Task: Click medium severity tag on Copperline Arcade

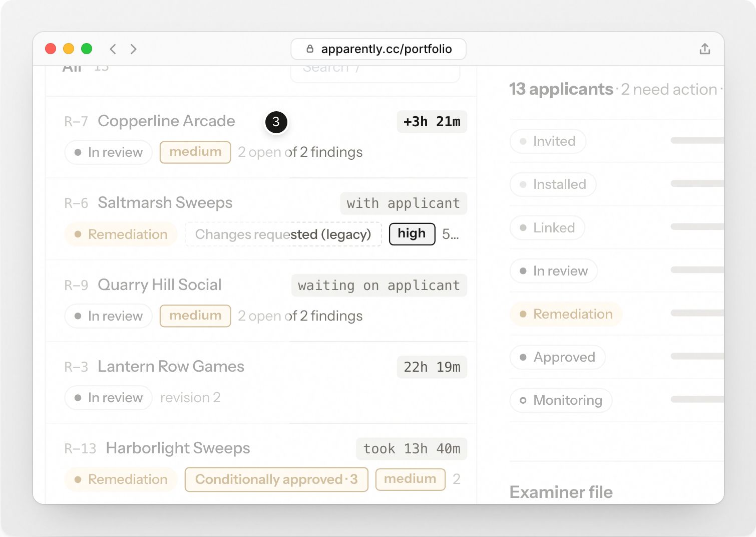Action: 195,152
